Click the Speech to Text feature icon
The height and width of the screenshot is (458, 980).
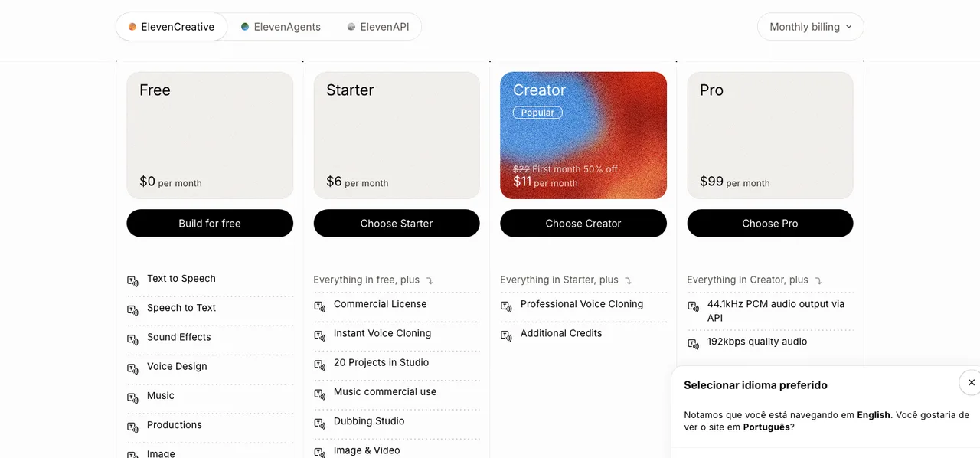132,309
